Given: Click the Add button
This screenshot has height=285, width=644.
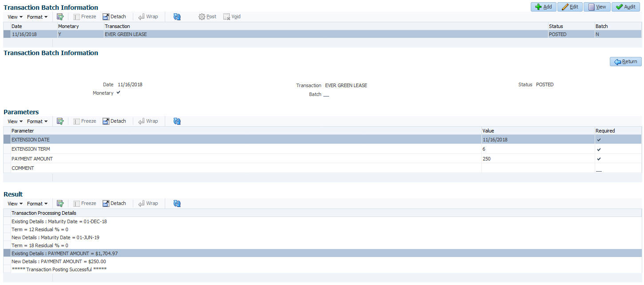Looking at the screenshot, I should pos(543,7).
